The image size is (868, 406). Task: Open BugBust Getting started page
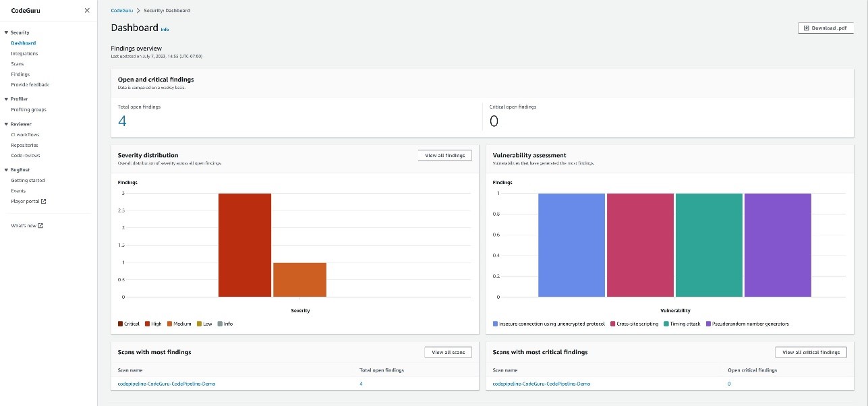[28, 180]
